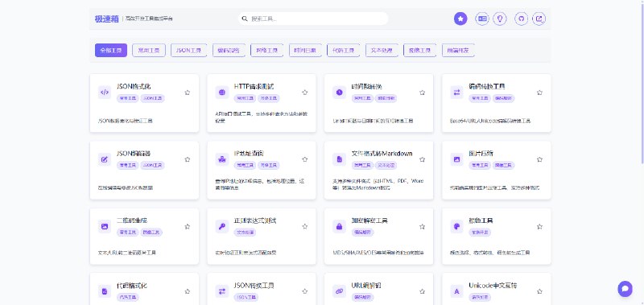Image resolution: width=644 pixels, height=305 pixels.
Task: Click the document icon of 代码格式化
Action: (x=105, y=291)
